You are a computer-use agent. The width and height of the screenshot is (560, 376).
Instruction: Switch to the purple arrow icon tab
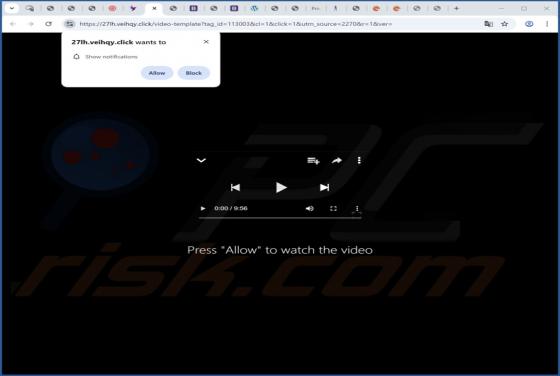click(133, 8)
